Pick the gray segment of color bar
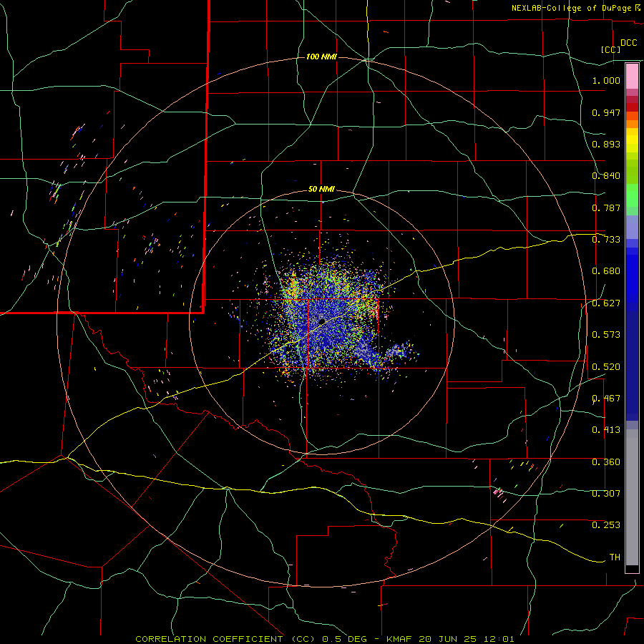This screenshot has height=644, width=644. coord(632,497)
